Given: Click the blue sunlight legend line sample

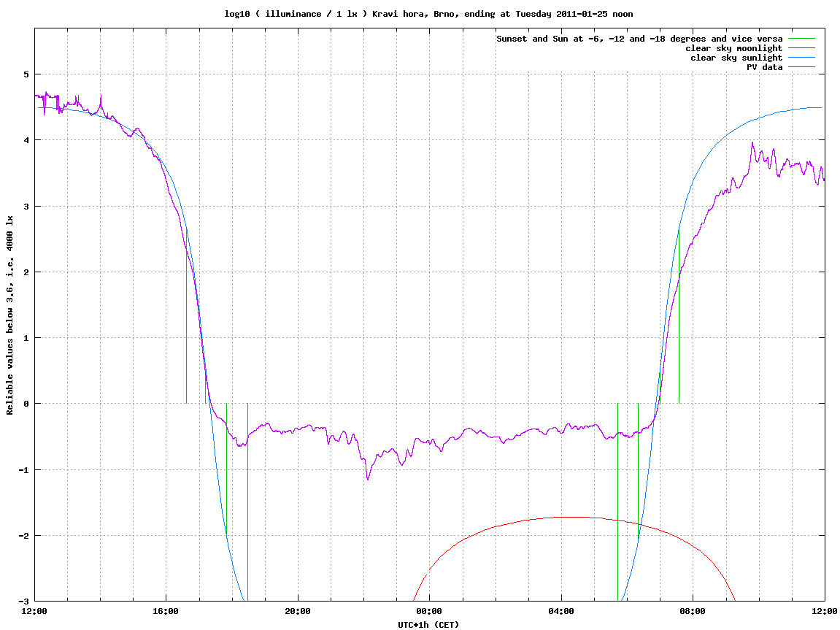Looking at the screenshot, I should click(801, 58).
